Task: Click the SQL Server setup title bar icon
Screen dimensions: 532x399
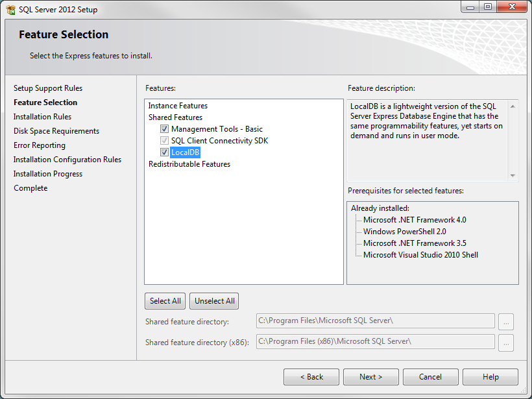Action: 10,10
